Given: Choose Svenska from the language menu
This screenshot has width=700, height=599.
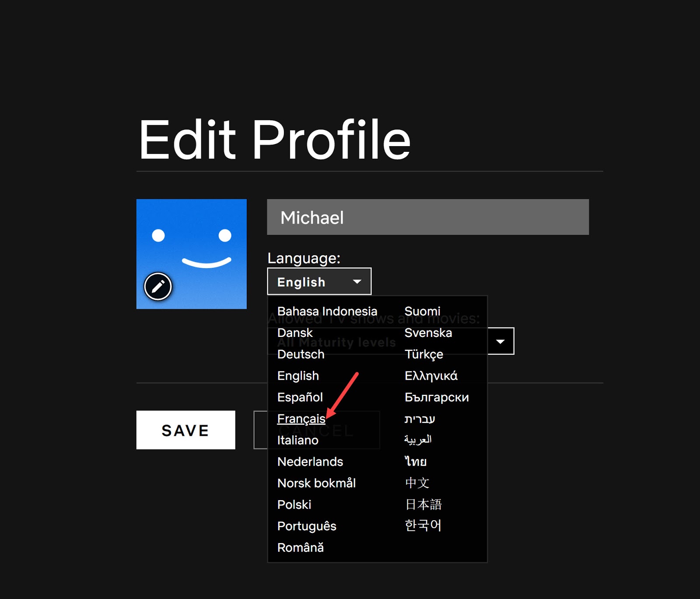Looking at the screenshot, I should pyautogui.click(x=428, y=333).
